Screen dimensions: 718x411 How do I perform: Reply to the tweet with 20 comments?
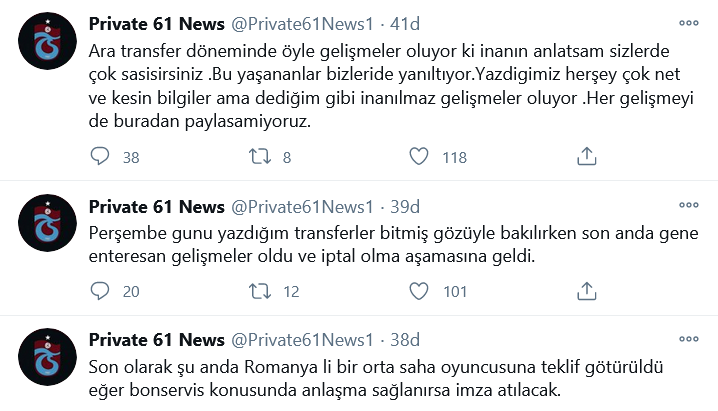coord(99,291)
